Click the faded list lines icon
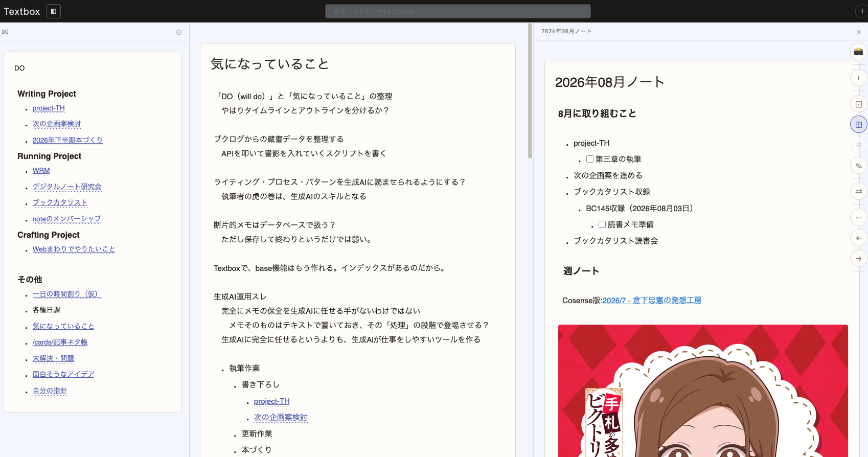868x457 pixels. tap(858, 145)
